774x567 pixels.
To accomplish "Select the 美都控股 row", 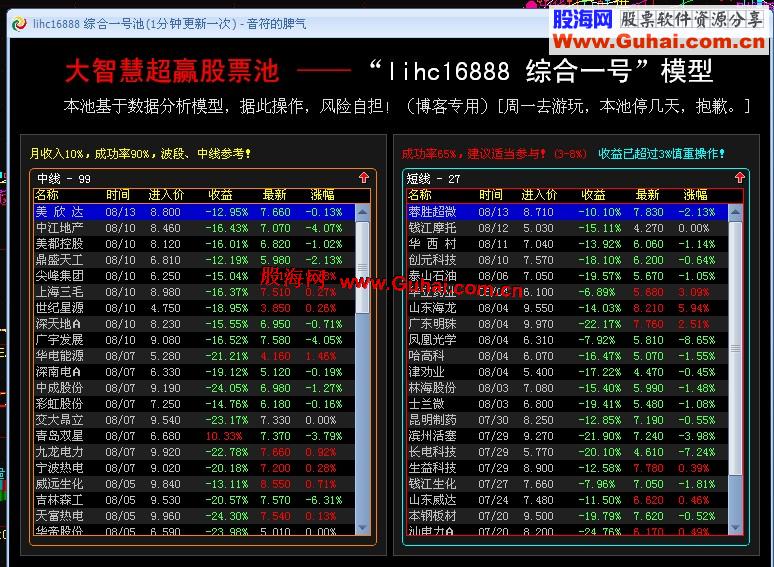I will [x=194, y=244].
